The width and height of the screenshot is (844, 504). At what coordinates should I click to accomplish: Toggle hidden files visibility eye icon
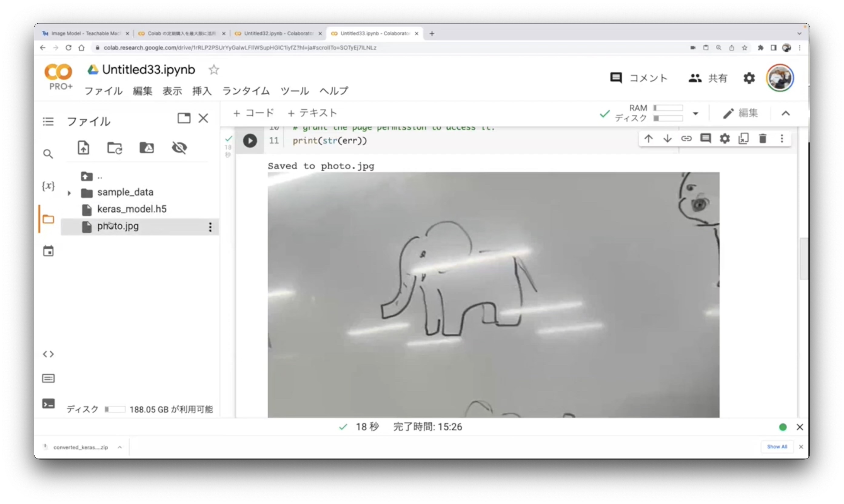click(179, 148)
